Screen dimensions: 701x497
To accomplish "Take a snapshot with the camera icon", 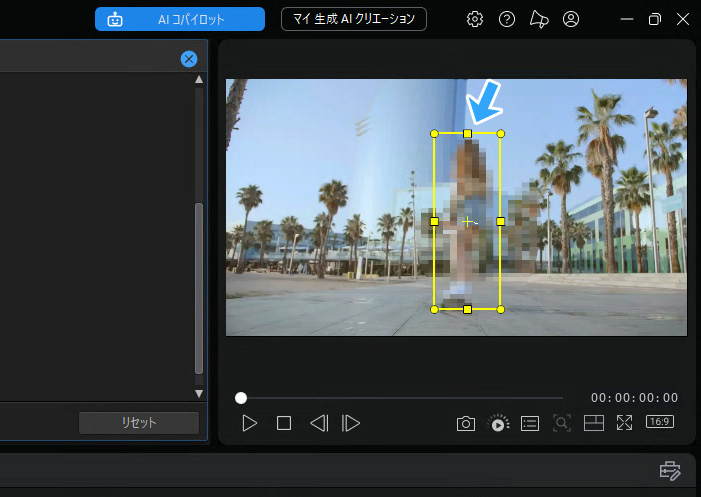I will (x=466, y=423).
